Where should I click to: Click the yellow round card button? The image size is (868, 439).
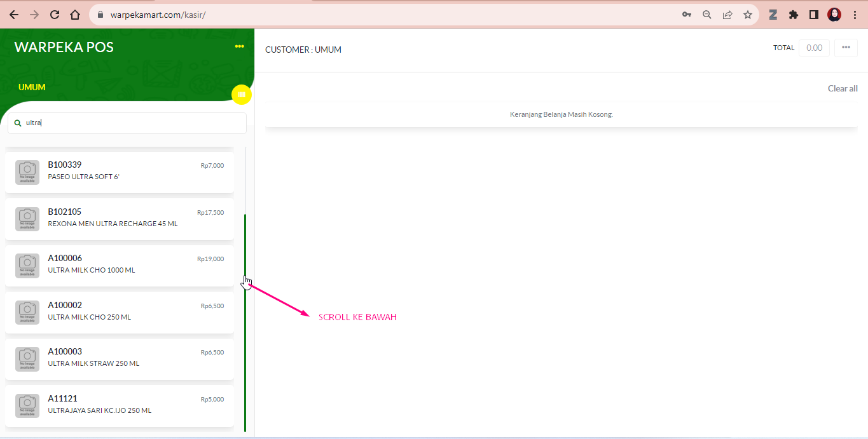click(242, 95)
